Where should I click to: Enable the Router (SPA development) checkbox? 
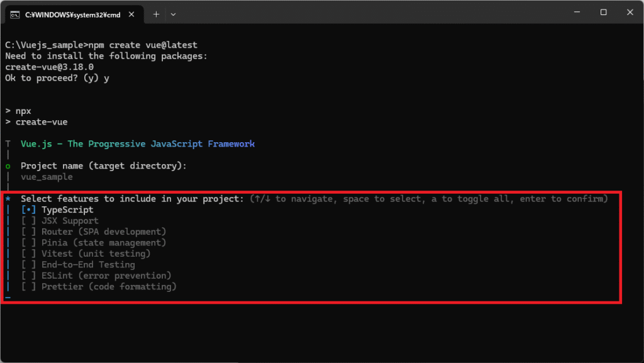pyautogui.click(x=29, y=232)
